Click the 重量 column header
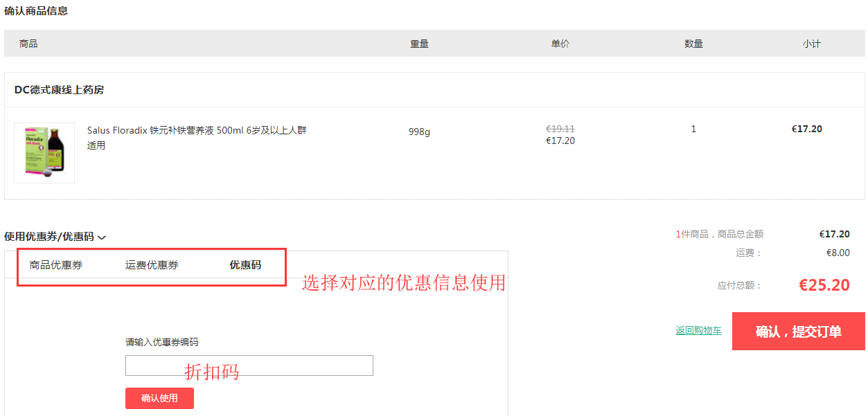The width and height of the screenshot is (868, 416). [419, 44]
